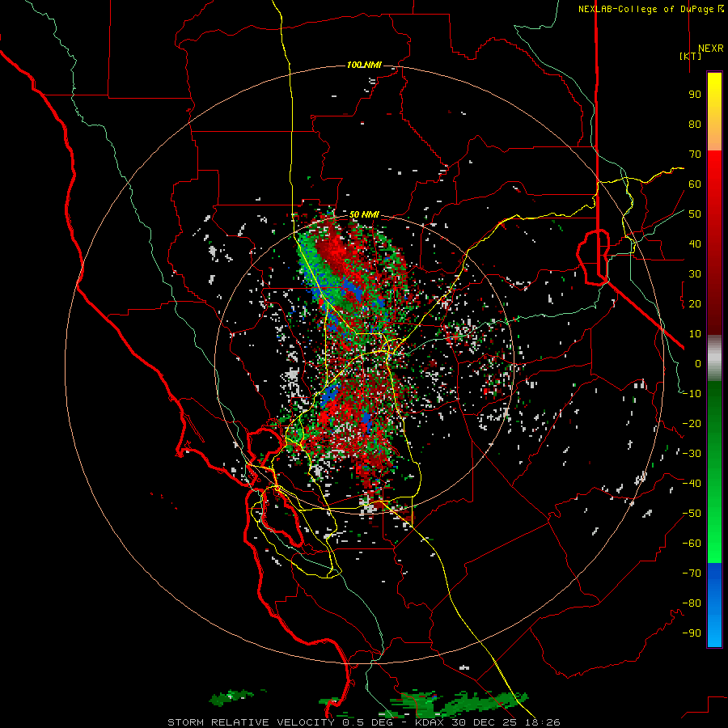Click the 10 value on the color scale

click(x=695, y=334)
